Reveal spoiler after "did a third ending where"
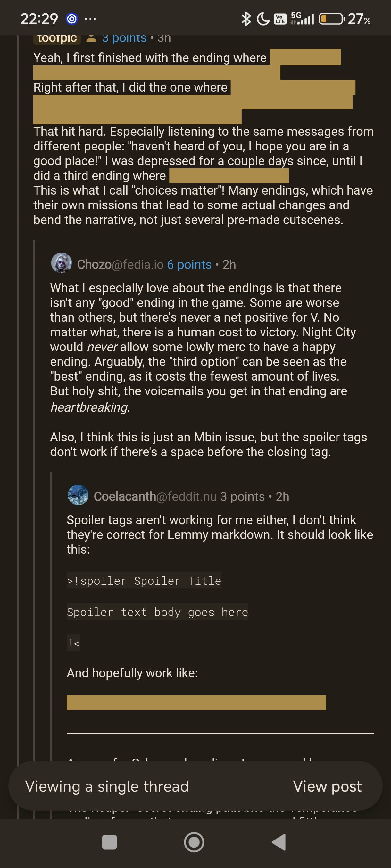The width and height of the screenshot is (391, 868). tap(229, 176)
